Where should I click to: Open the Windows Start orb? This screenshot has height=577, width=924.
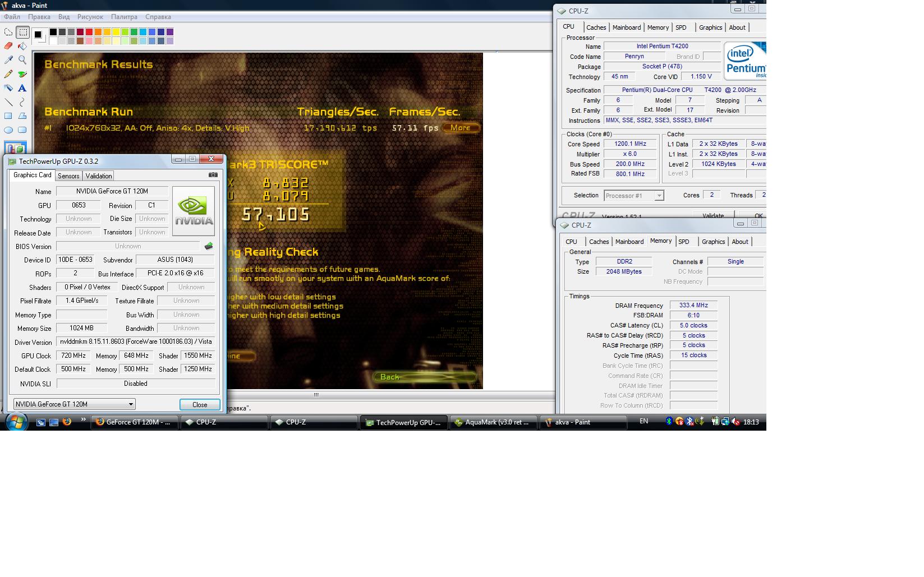16,422
